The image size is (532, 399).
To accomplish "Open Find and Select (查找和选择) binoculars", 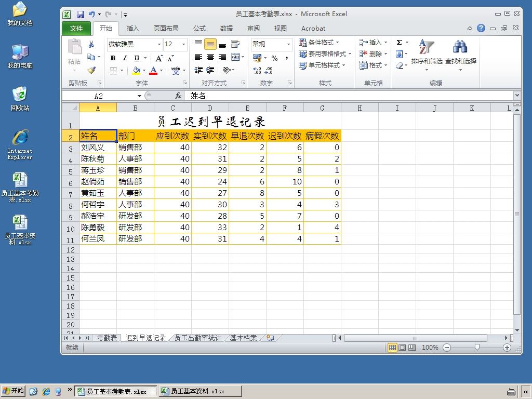I will coord(460,54).
